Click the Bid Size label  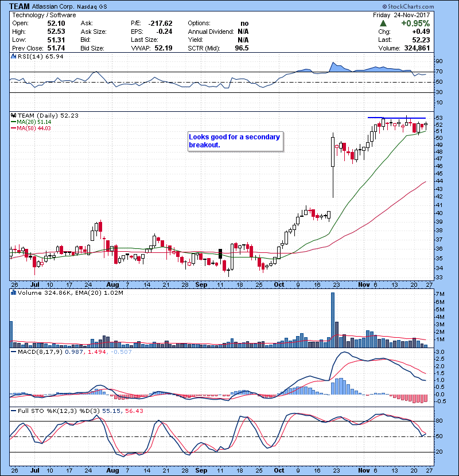[x=92, y=48]
